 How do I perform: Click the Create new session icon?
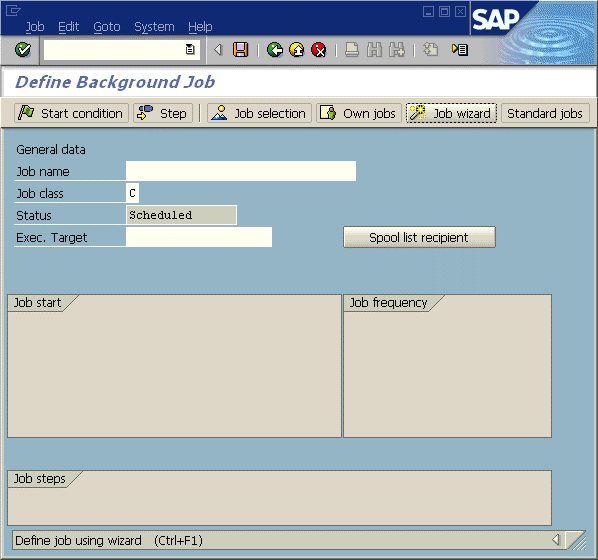click(431, 50)
